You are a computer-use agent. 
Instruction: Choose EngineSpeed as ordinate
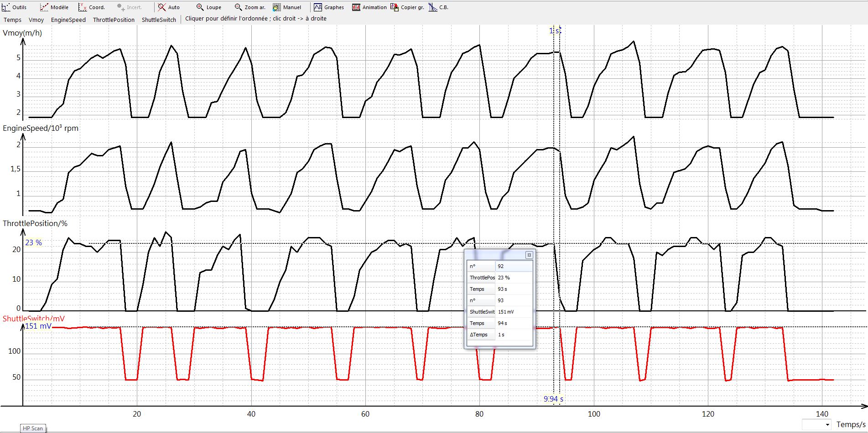pyautogui.click(x=68, y=20)
